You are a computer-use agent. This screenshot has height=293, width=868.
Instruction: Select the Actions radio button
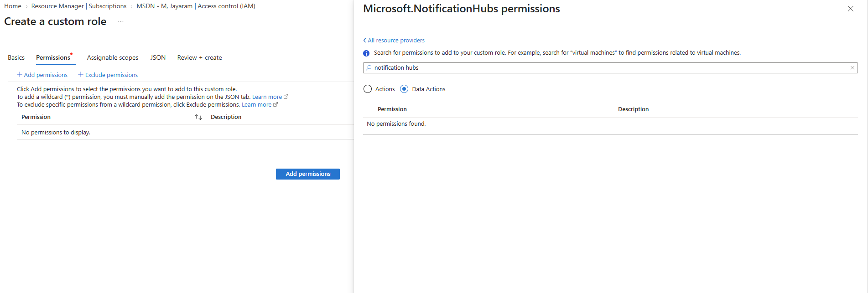coord(368,89)
